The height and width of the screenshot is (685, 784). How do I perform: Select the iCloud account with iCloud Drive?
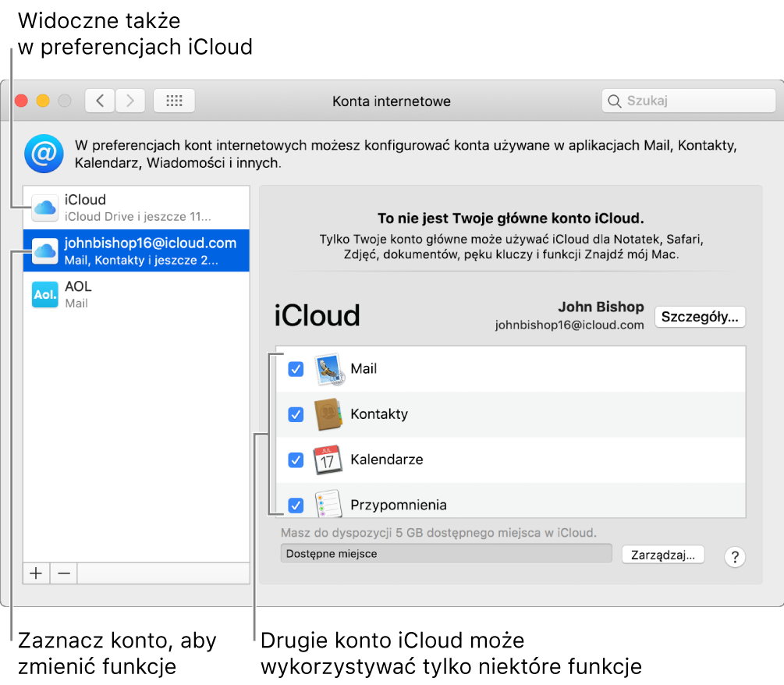click(137, 207)
